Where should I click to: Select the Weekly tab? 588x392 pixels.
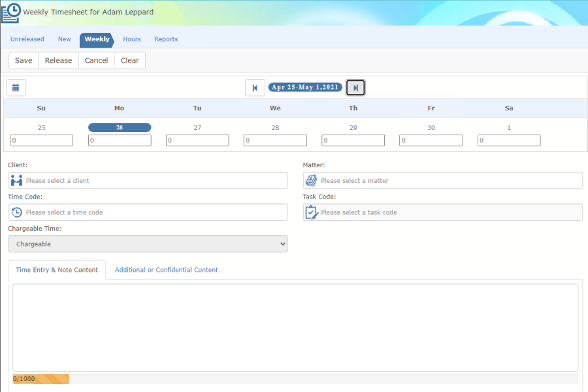point(97,39)
